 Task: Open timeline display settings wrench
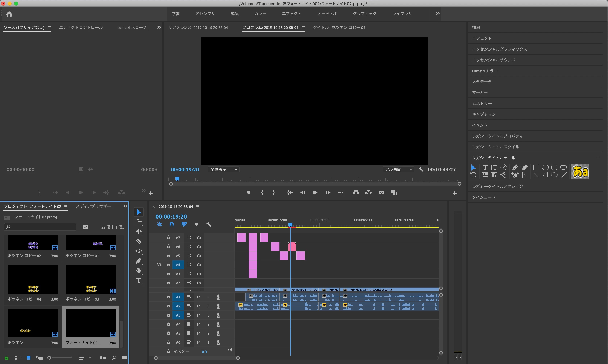click(209, 224)
